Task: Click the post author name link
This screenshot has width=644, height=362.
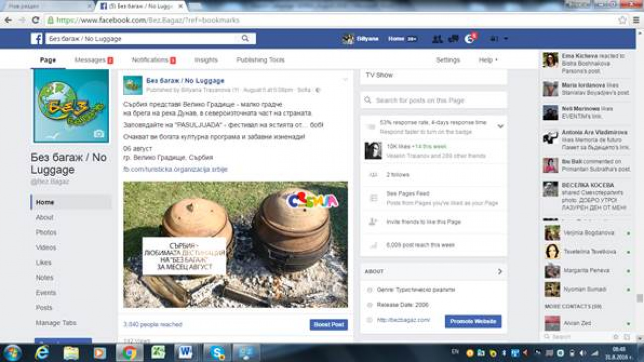Action: click(x=185, y=81)
